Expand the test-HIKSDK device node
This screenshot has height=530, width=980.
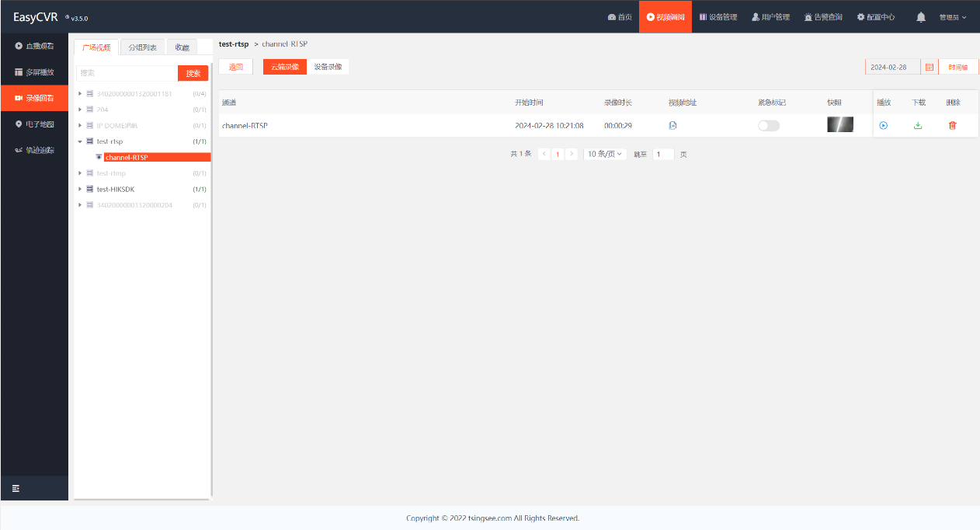point(80,190)
